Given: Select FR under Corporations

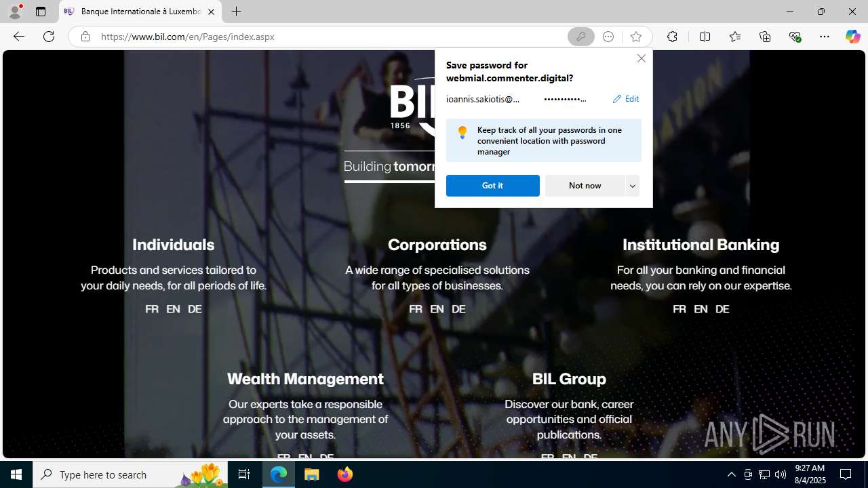Looking at the screenshot, I should [416, 309].
